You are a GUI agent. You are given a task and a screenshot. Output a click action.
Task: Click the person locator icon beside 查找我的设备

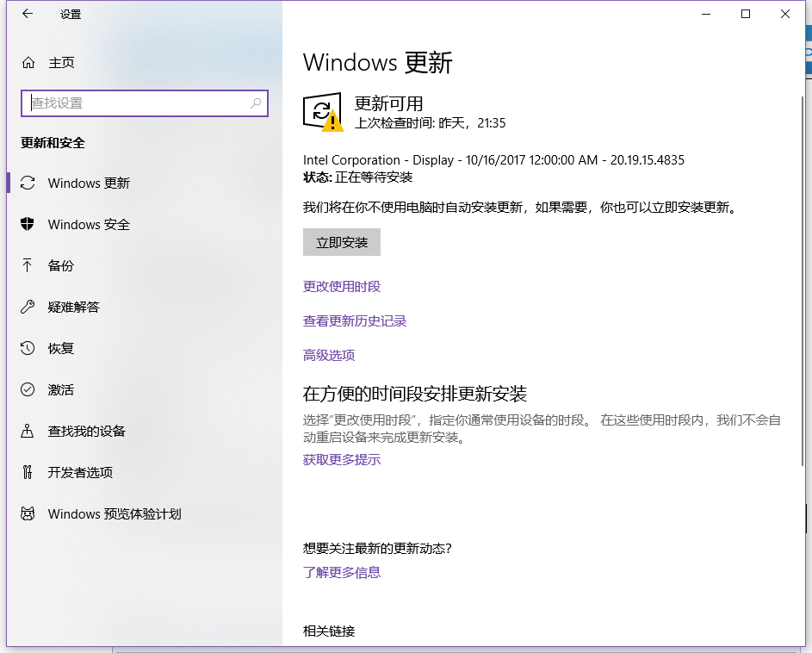point(28,431)
